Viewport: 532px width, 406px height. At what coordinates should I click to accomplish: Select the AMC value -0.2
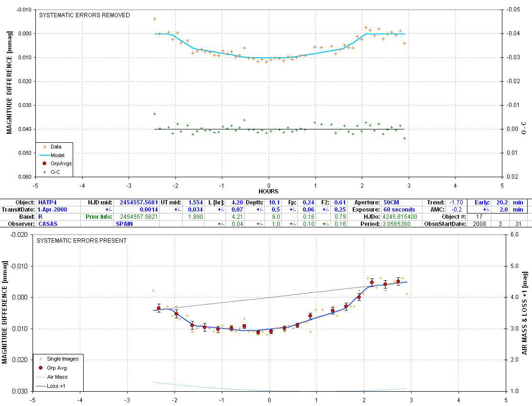[x=457, y=210]
